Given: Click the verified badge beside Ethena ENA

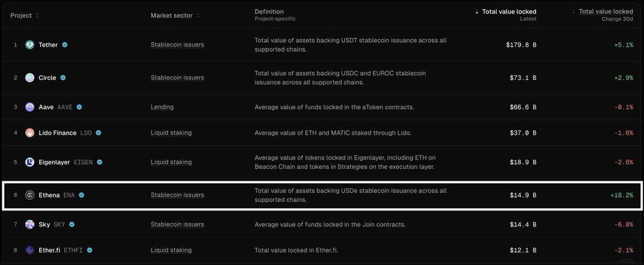Looking at the screenshot, I should pos(82,195).
